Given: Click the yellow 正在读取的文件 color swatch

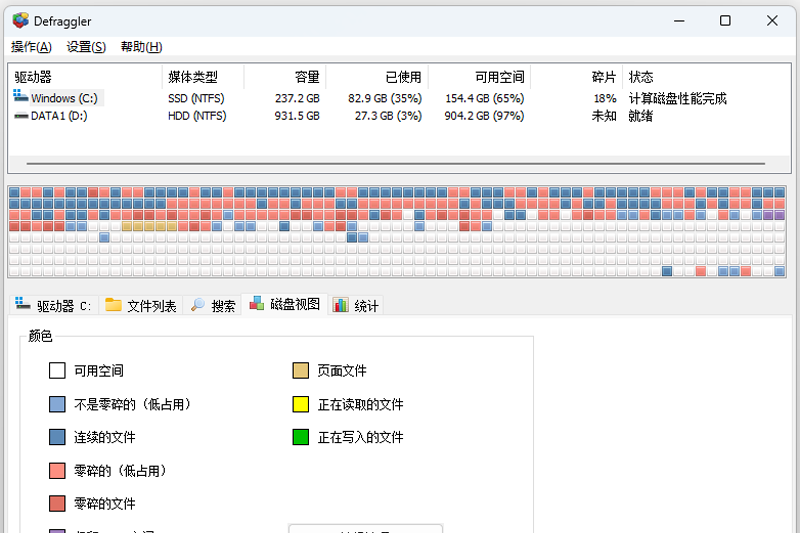Looking at the screenshot, I should [301, 404].
